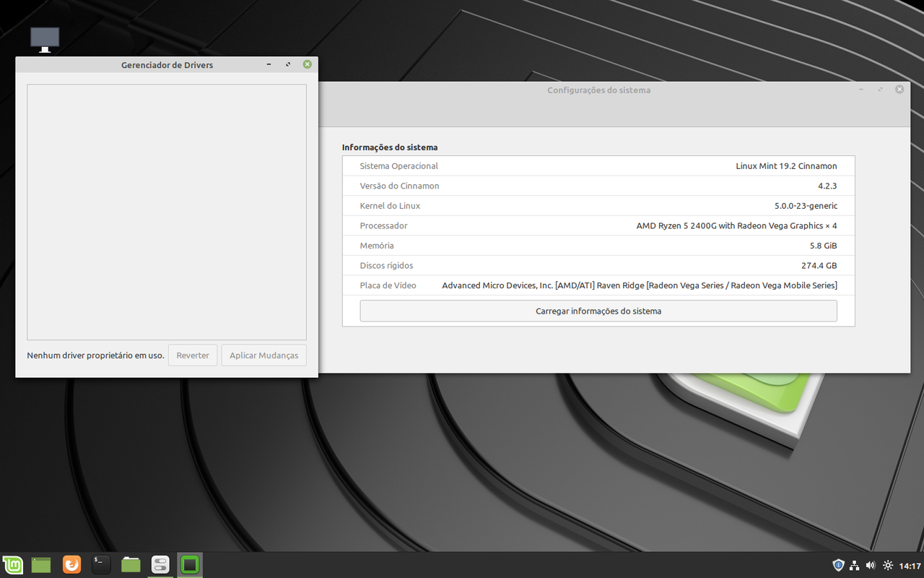The height and width of the screenshot is (578, 924).
Task: Click the 5.0.0-23-generic kernel value
Action: click(x=806, y=206)
